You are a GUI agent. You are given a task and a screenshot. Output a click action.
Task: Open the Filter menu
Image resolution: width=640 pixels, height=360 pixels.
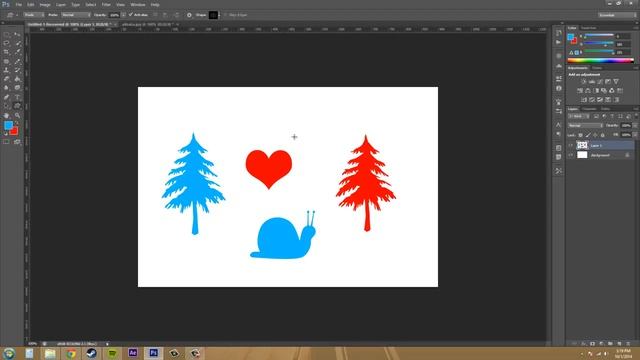tap(106, 4)
